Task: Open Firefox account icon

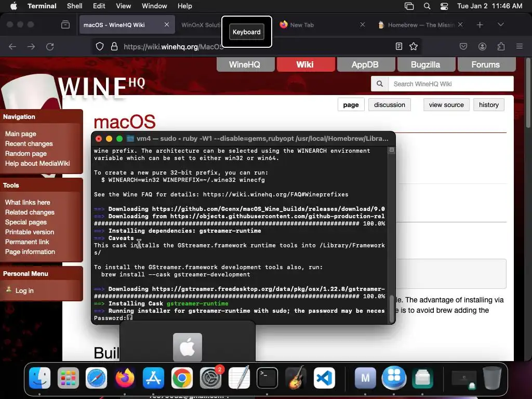Action: (x=482, y=46)
